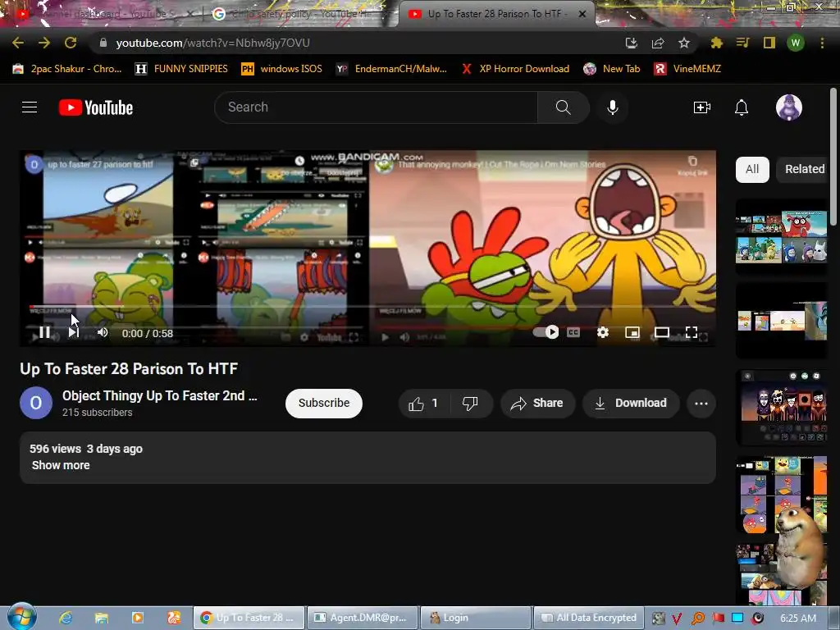Click the address bar URL

212,43
